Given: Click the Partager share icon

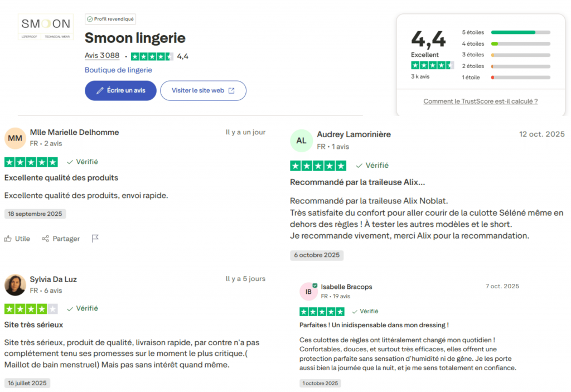Looking at the screenshot, I should [x=45, y=239].
